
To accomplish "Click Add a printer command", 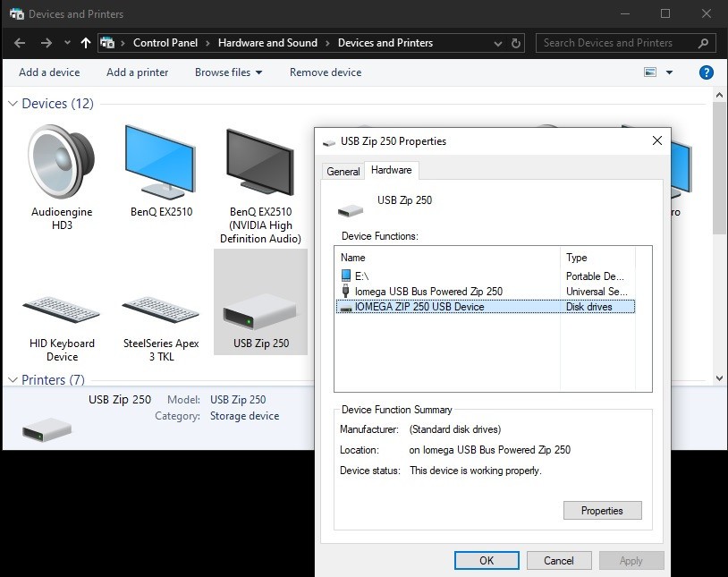I will click(x=138, y=72).
